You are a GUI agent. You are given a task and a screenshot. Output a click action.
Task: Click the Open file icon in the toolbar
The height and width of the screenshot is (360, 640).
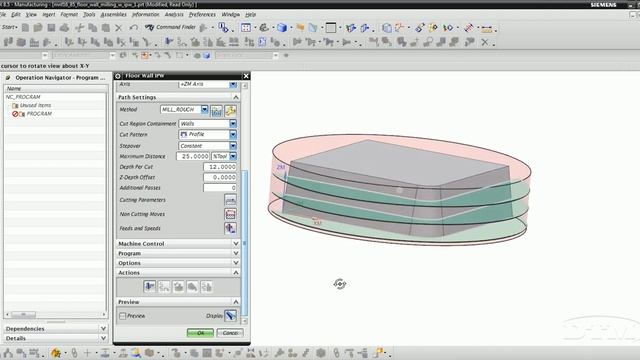[38, 28]
